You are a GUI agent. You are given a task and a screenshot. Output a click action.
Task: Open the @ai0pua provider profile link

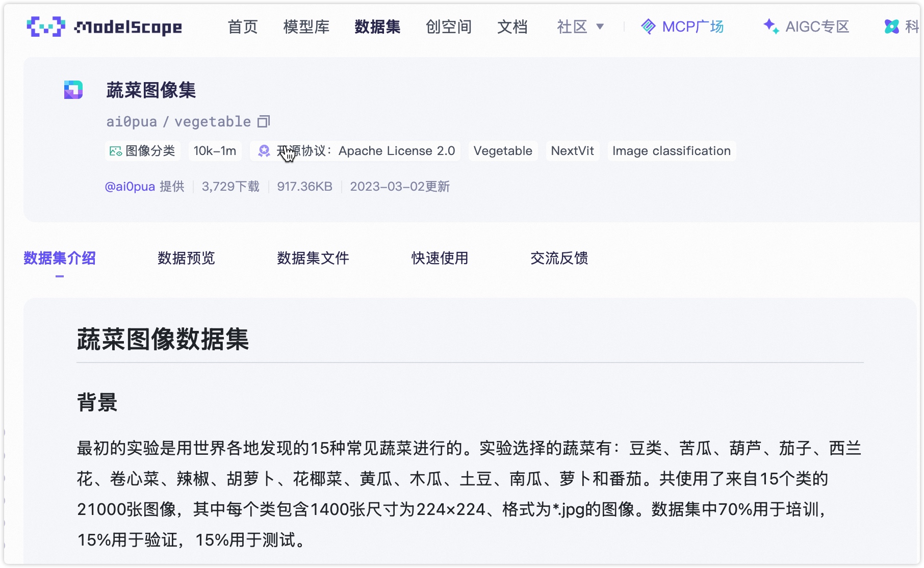130,187
